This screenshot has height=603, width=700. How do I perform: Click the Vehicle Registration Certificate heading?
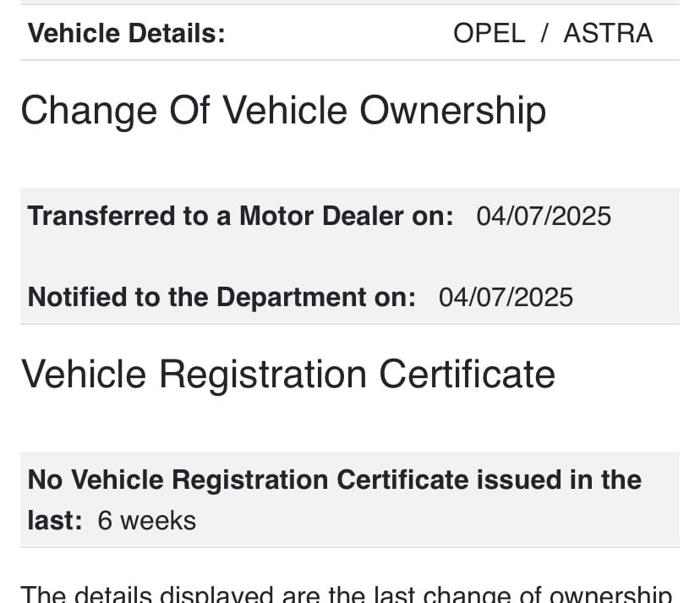(x=288, y=375)
